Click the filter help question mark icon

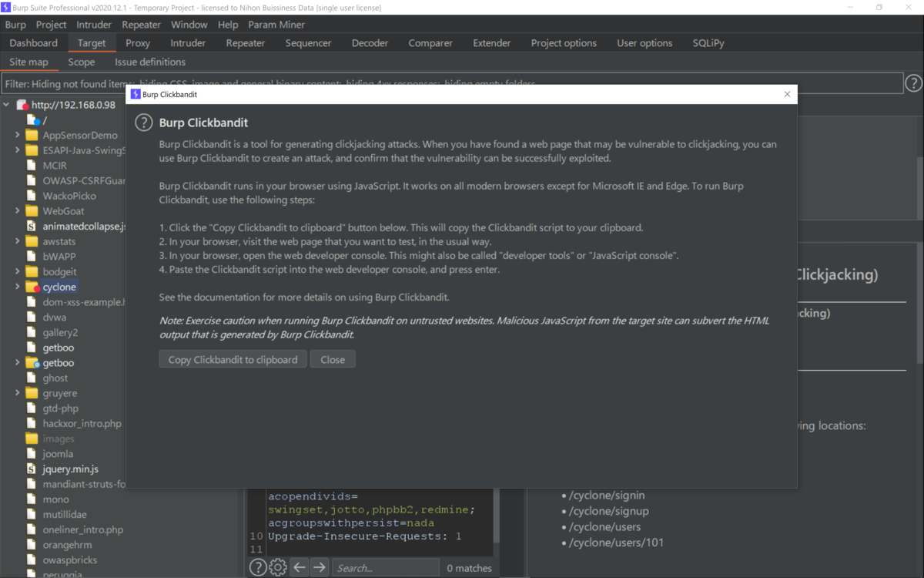(913, 83)
